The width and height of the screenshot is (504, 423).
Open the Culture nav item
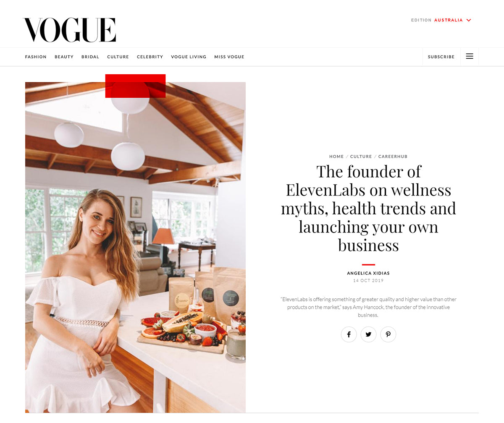coord(118,57)
